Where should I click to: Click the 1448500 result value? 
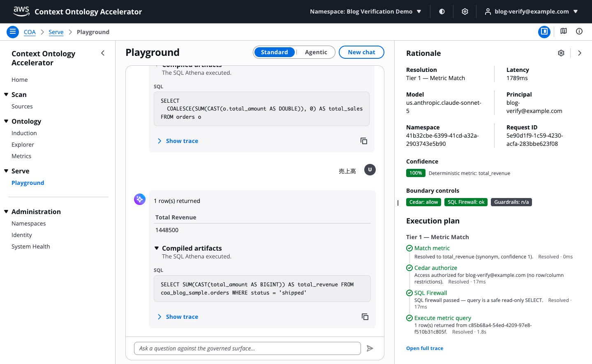[x=167, y=230]
